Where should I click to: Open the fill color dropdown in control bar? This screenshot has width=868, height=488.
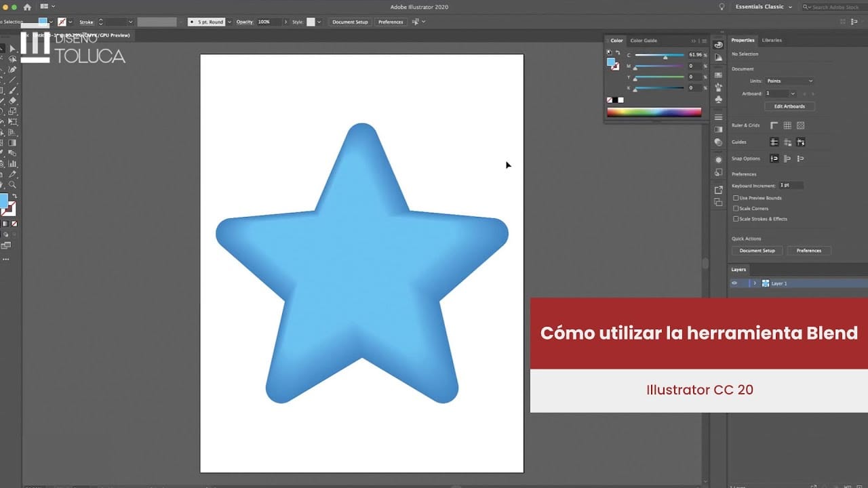tap(51, 22)
